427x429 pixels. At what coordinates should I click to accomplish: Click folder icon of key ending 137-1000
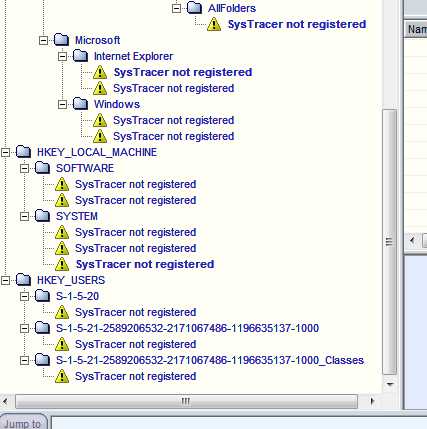pos(42,328)
